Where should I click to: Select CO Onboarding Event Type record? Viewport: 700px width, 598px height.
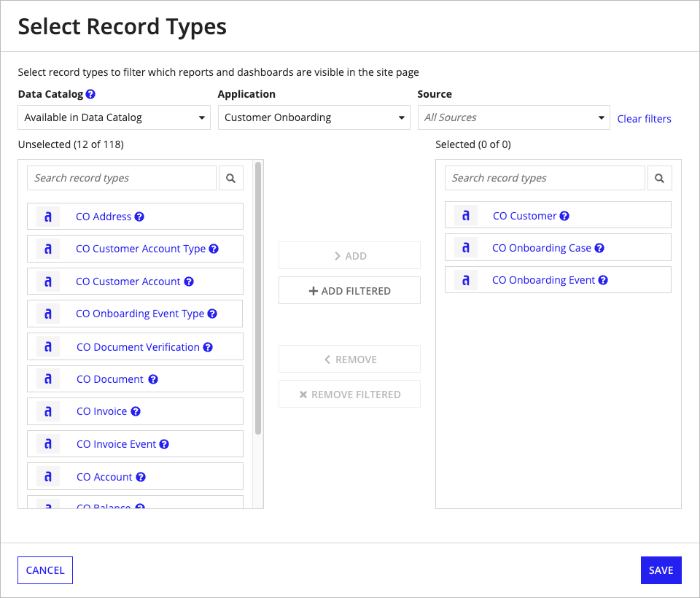(x=136, y=314)
